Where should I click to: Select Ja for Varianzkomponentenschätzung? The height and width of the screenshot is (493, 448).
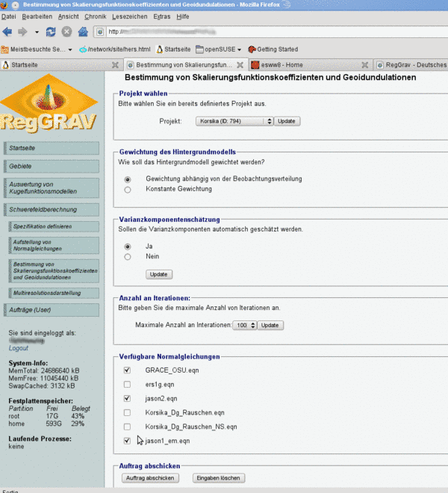(128, 246)
